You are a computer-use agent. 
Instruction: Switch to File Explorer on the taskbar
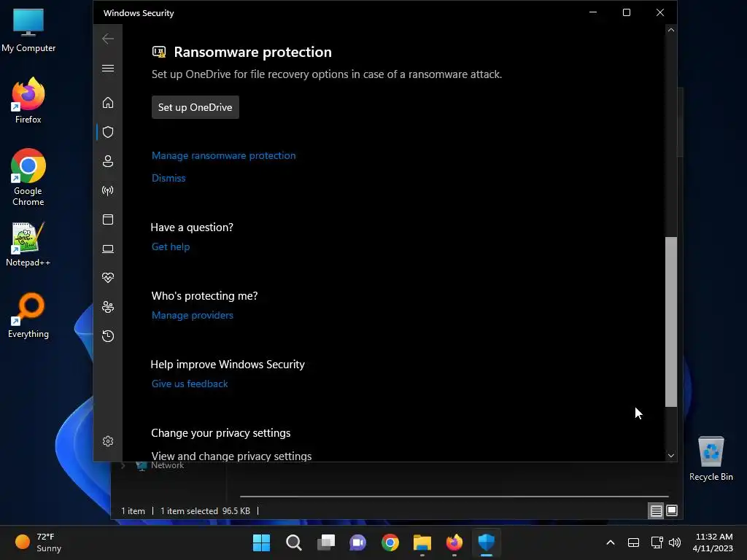pyautogui.click(x=422, y=542)
